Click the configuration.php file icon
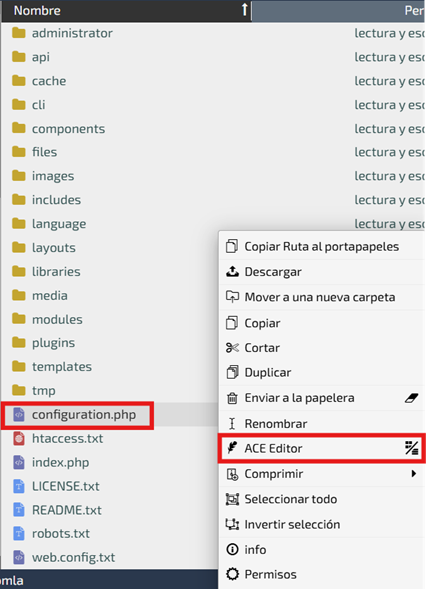This screenshot has height=589, width=426. [19, 414]
